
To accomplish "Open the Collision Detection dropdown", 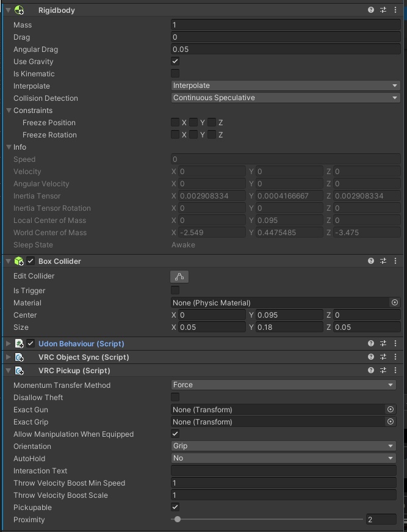I will pos(284,98).
